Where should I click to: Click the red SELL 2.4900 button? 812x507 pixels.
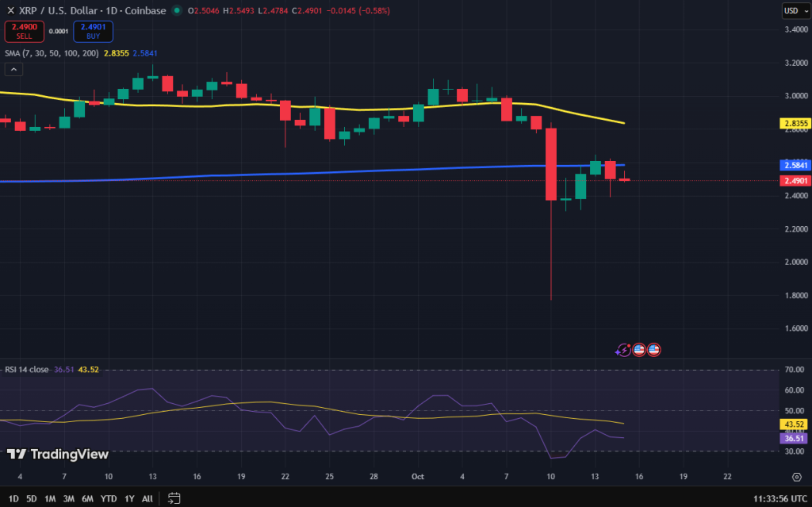(x=25, y=32)
